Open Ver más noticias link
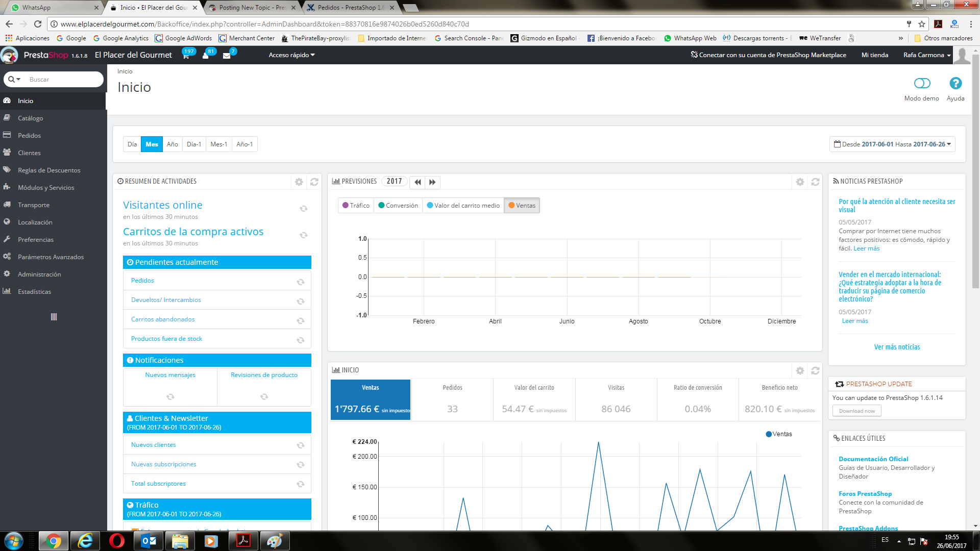Viewport: 980px width, 551px height. pos(897,347)
